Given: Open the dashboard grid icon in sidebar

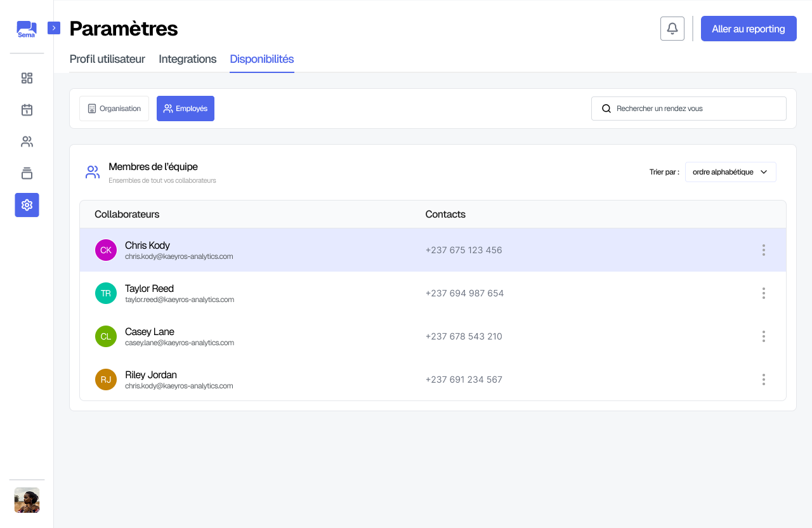Looking at the screenshot, I should click(x=27, y=78).
